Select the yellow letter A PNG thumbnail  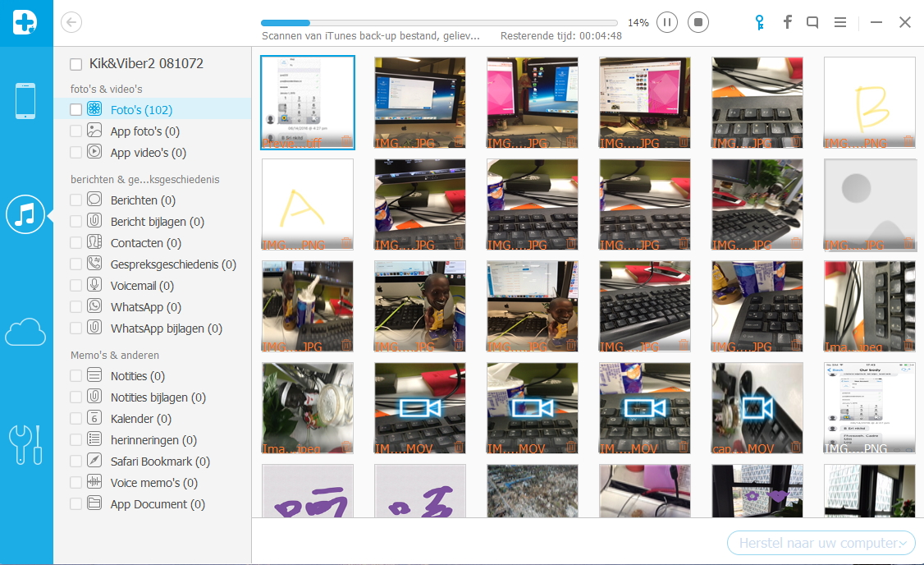click(x=308, y=204)
